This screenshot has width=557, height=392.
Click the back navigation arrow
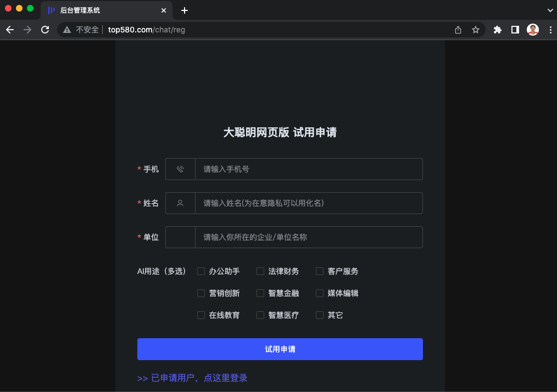(x=9, y=30)
